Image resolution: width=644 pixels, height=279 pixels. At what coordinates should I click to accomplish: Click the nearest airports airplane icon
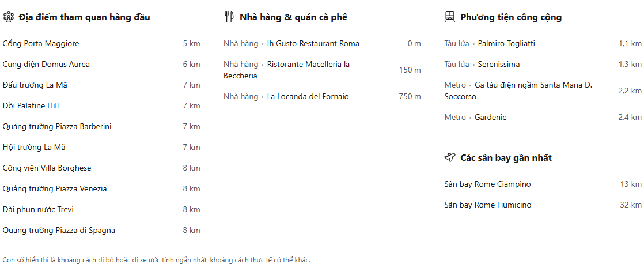point(450,158)
